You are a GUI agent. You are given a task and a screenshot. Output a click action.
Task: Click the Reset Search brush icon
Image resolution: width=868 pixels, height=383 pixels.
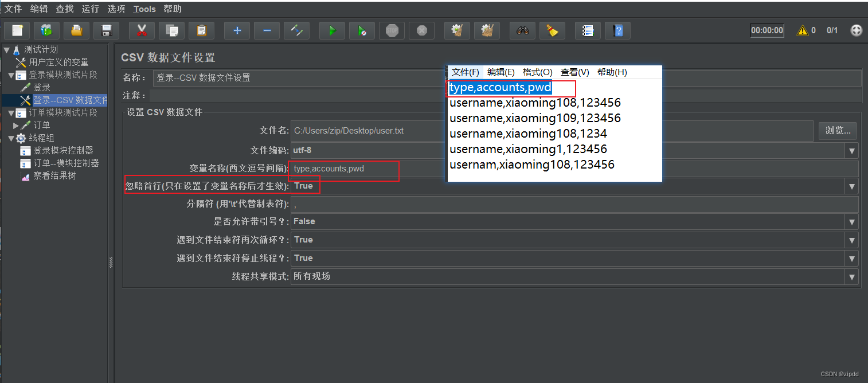click(552, 30)
